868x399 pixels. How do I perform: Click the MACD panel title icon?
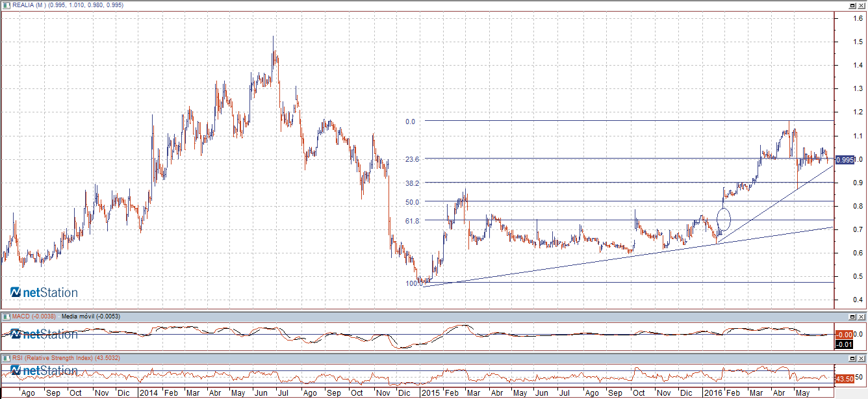click(6, 316)
